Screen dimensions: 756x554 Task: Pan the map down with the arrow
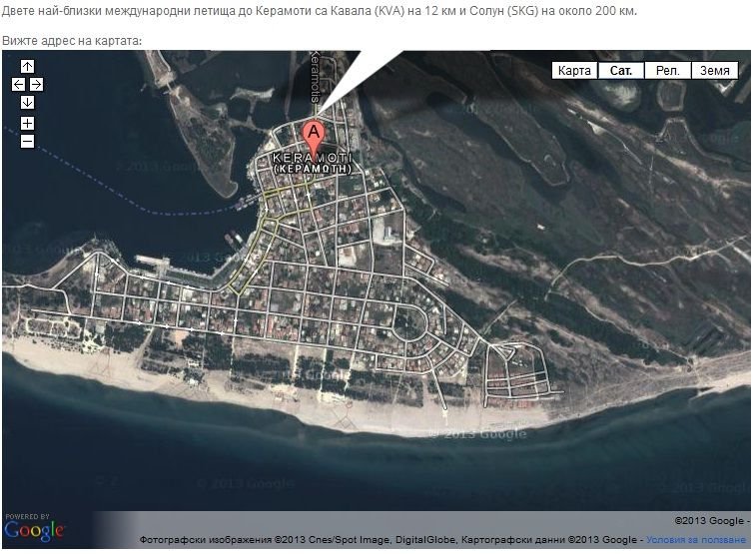coord(27,102)
